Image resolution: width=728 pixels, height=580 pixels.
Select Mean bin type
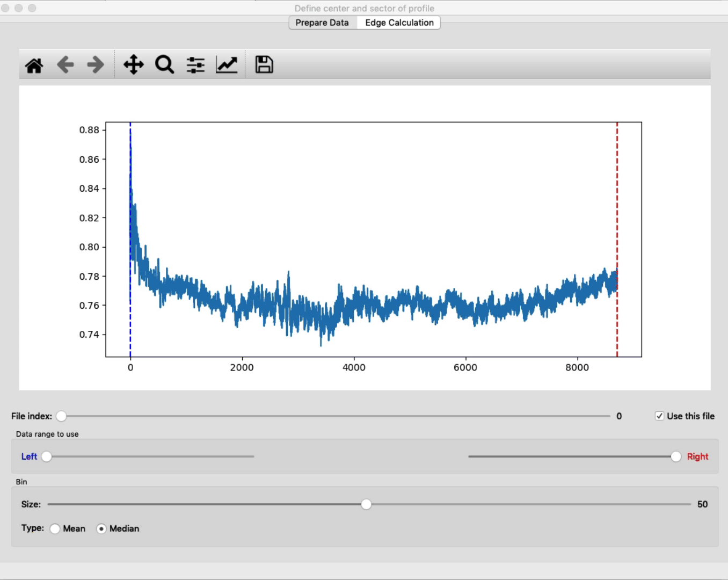[x=55, y=529]
